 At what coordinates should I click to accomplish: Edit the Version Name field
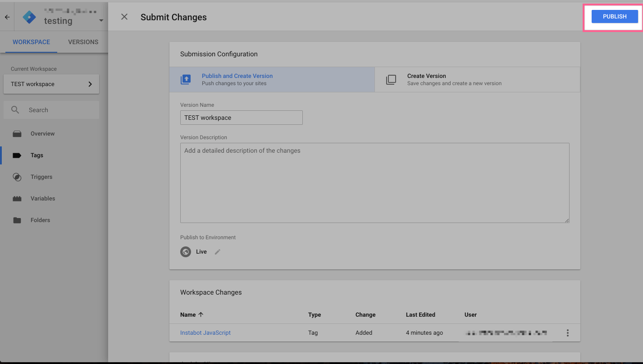242,118
